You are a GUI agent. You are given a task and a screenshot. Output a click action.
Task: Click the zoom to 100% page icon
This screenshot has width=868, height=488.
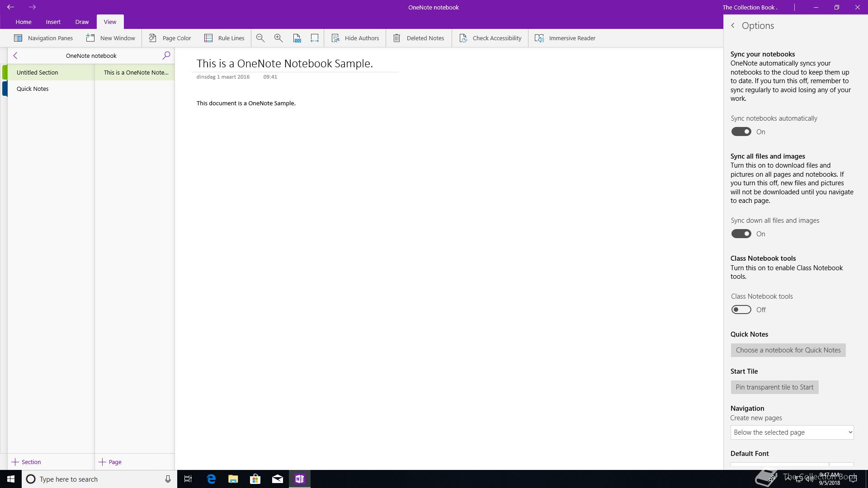click(x=297, y=38)
